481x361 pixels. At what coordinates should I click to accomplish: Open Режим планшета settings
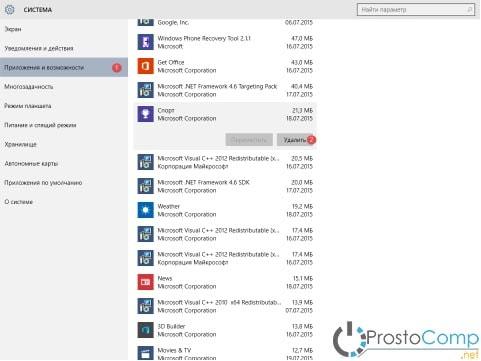[x=64, y=106]
